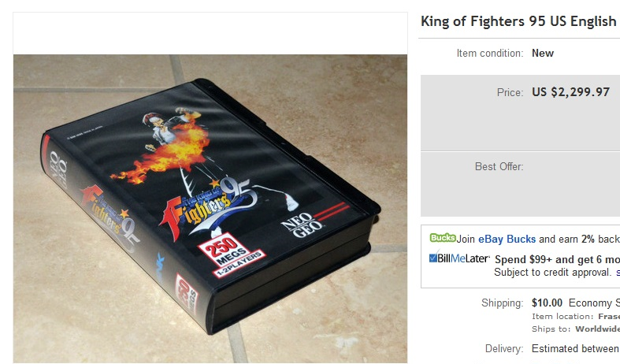Click the $10.00 shipping cost text
Screen dimensions: 620x364
pos(547,303)
